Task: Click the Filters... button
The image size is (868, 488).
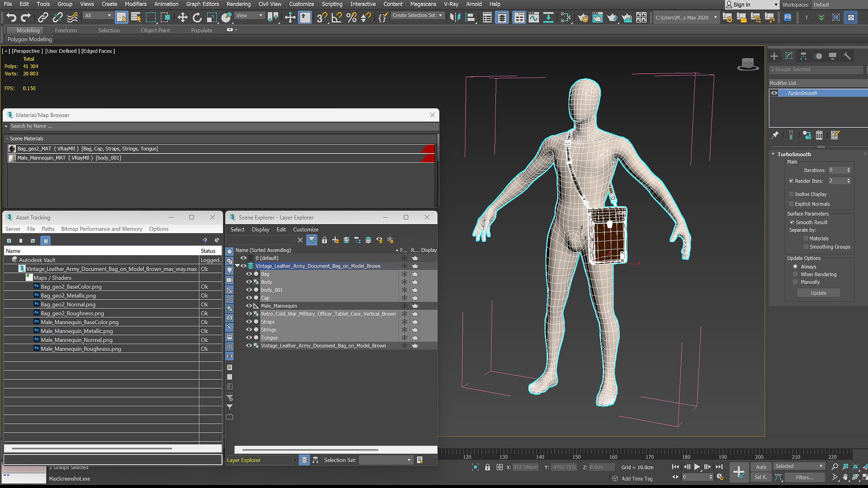Action: pos(805,477)
